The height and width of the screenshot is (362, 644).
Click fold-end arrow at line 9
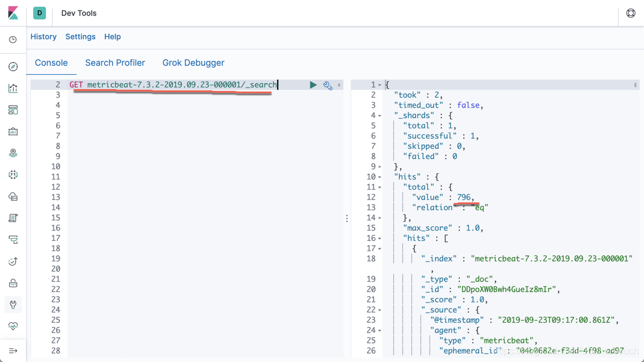pos(380,167)
